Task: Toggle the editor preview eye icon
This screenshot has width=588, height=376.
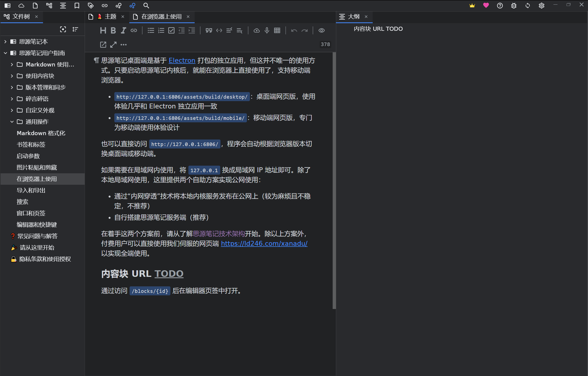Action: [x=321, y=31]
